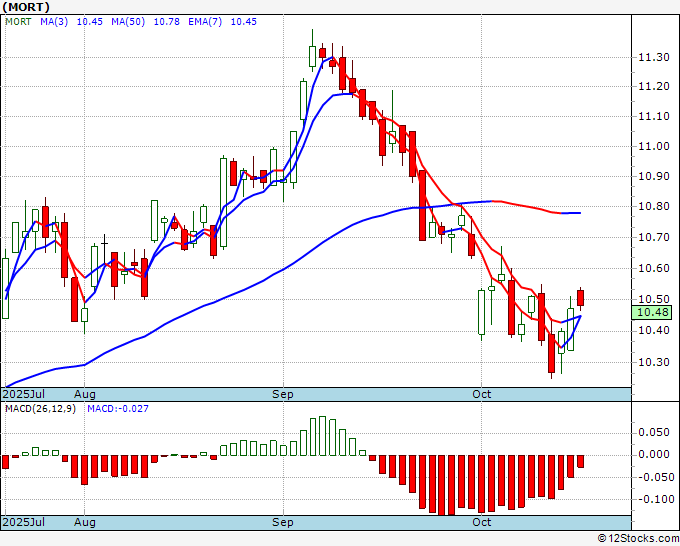Click the 10.40 price axis label
This screenshot has width=680, height=546.
(654, 330)
